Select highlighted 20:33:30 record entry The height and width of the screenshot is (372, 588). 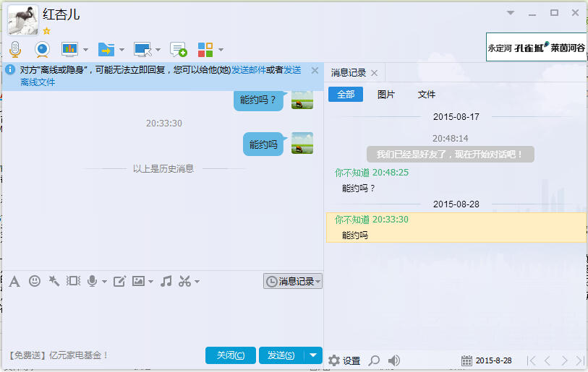pyautogui.click(x=456, y=228)
